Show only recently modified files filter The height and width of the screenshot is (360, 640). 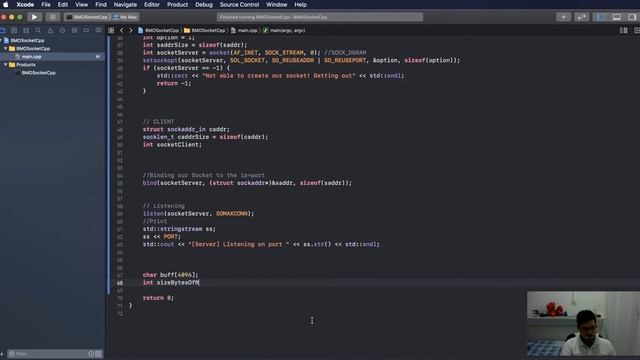[91, 354]
